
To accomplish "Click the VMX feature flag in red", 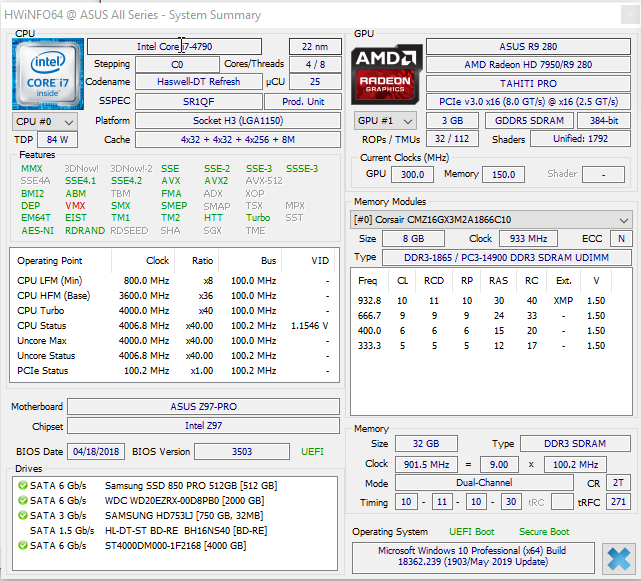I will point(75,206).
